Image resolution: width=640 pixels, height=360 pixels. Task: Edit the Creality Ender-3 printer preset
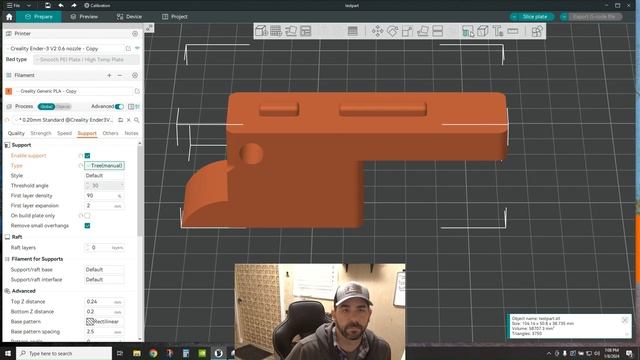coord(128,48)
